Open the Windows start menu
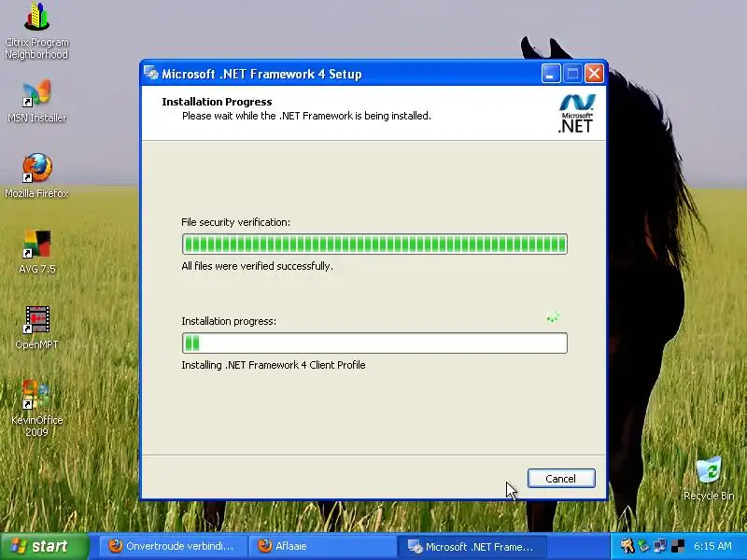Screen dimensions: 747x560 (45, 546)
